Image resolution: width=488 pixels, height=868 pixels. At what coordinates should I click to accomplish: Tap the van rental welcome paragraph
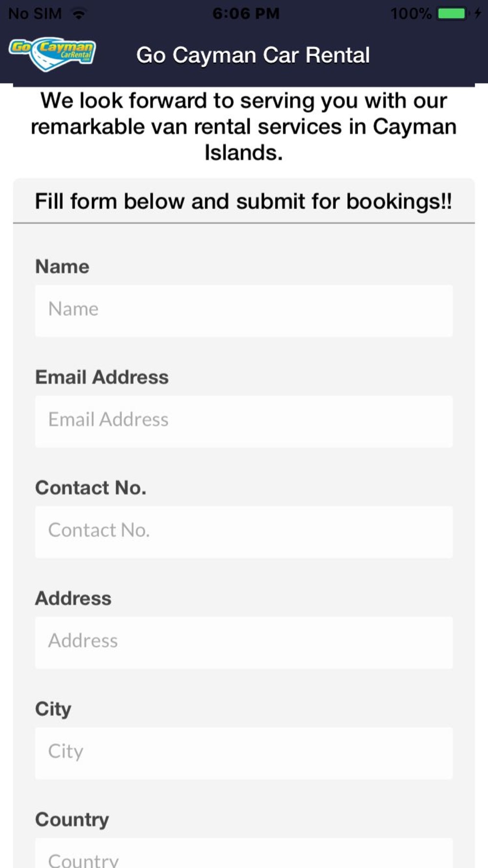click(244, 126)
